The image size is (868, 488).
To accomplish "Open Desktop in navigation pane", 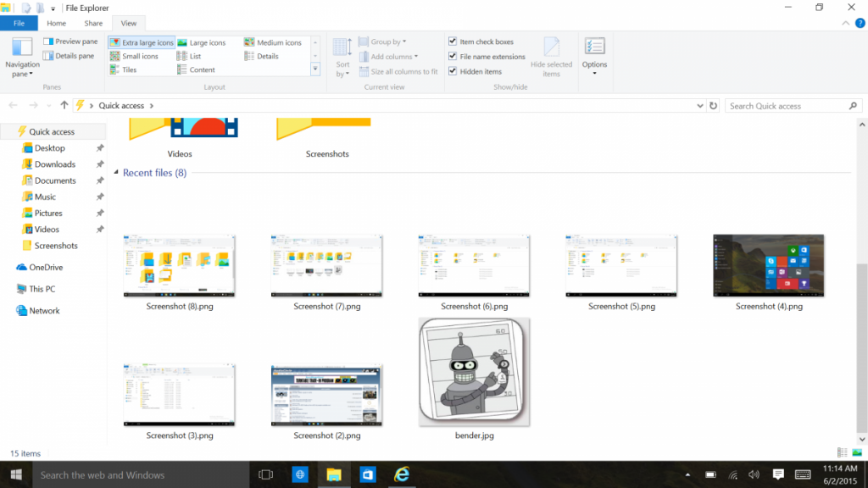I will tap(49, 148).
